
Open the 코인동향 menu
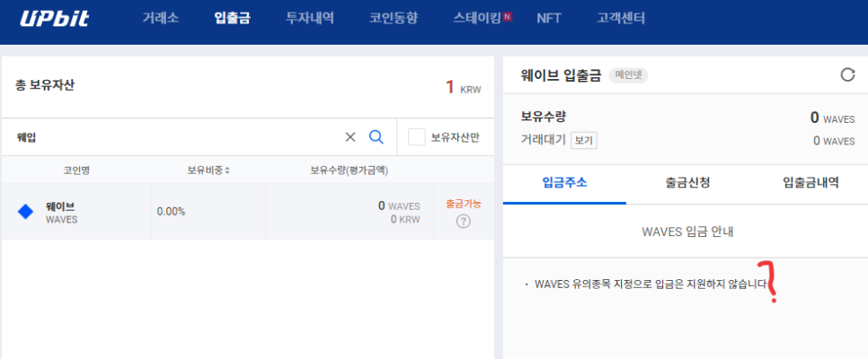pos(394,18)
